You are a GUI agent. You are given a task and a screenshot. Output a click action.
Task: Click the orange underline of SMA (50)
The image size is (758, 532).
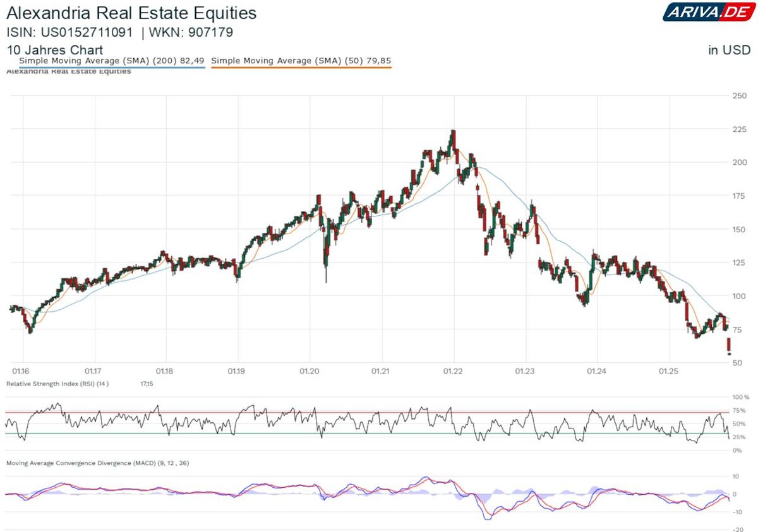pos(301,67)
